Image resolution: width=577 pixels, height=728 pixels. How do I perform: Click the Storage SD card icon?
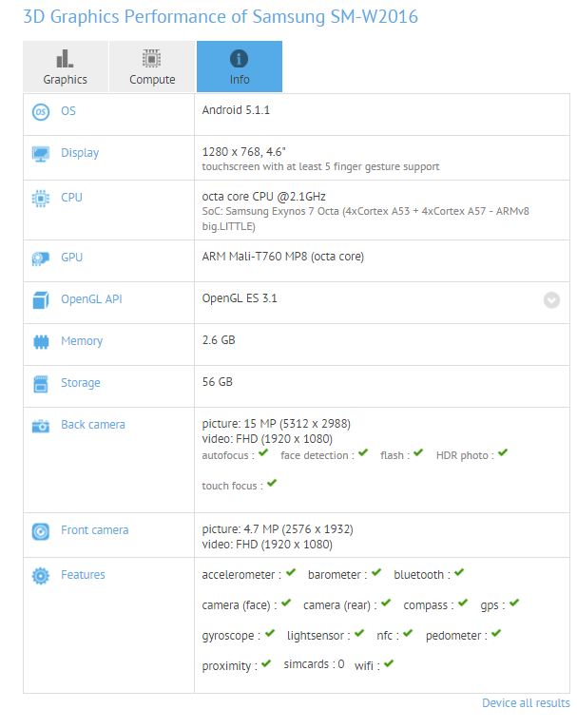pos(40,383)
